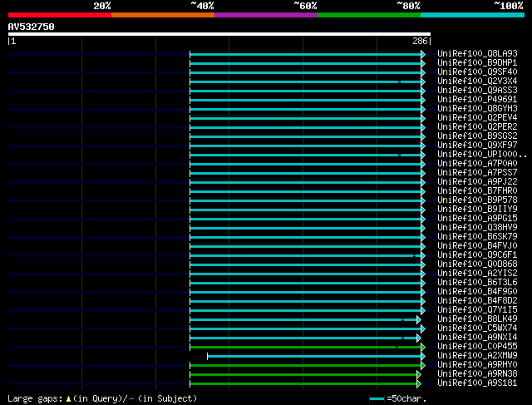Select the UniRef100_Q2PER2 label
The image size is (532, 405).
[x=477, y=127]
